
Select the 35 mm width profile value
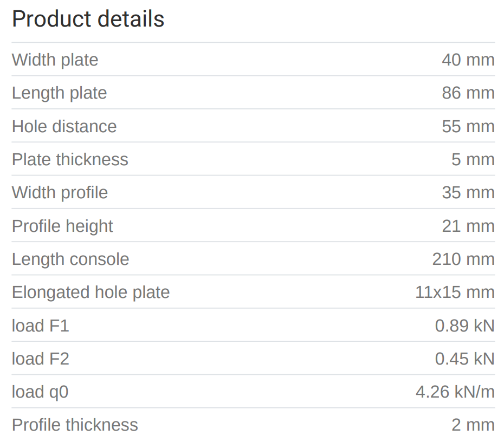pyautogui.click(x=468, y=192)
